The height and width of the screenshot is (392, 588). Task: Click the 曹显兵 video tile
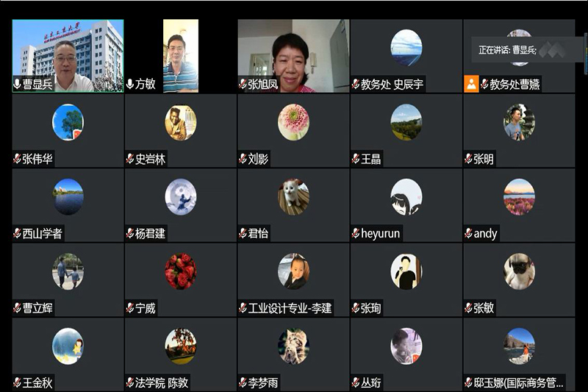coord(68,56)
